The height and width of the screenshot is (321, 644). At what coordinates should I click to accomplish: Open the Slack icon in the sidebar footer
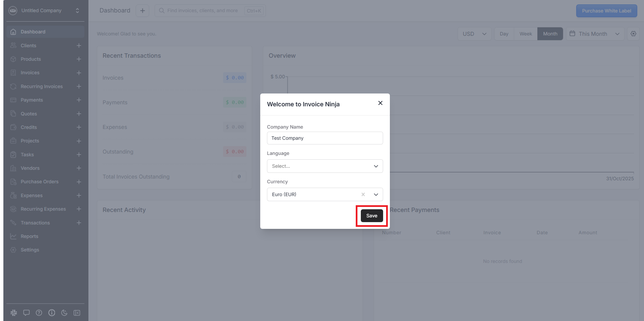point(14,313)
